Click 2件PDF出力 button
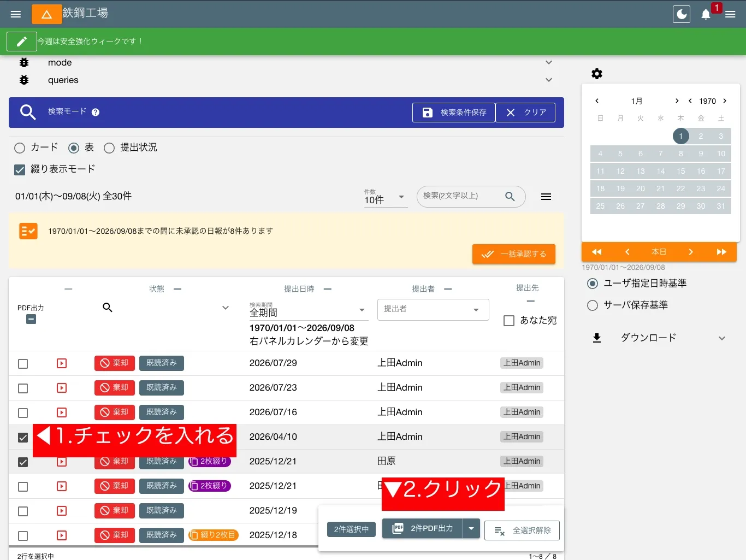This screenshot has height=560, width=746. (x=422, y=528)
